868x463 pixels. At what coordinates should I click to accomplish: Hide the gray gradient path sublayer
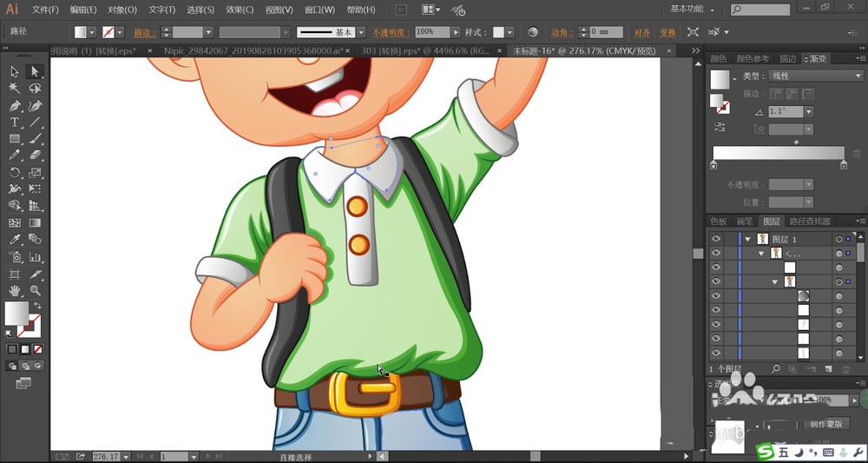click(716, 295)
